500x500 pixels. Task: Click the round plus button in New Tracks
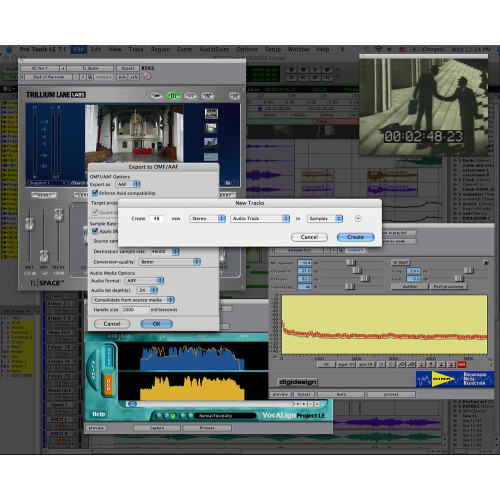(358, 219)
